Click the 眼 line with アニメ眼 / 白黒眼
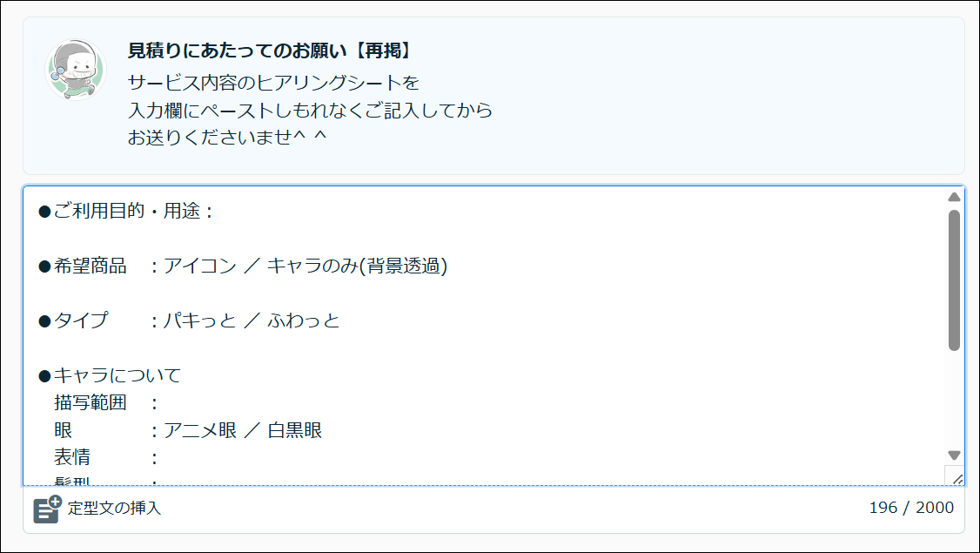The width and height of the screenshot is (980, 553). (x=188, y=430)
